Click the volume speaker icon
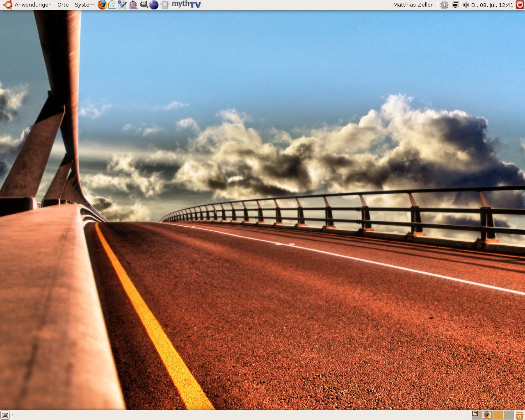The image size is (525, 420). pyautogui.click(x=466, y=5)
